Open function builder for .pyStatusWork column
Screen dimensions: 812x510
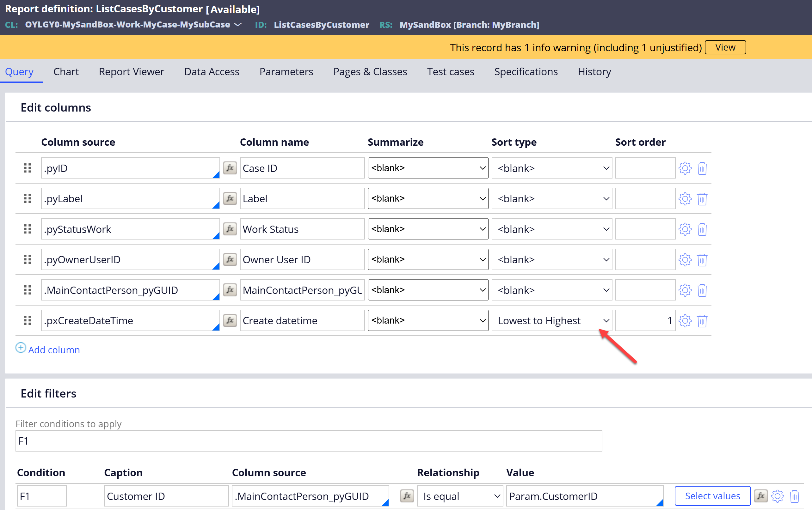point(230,229)
